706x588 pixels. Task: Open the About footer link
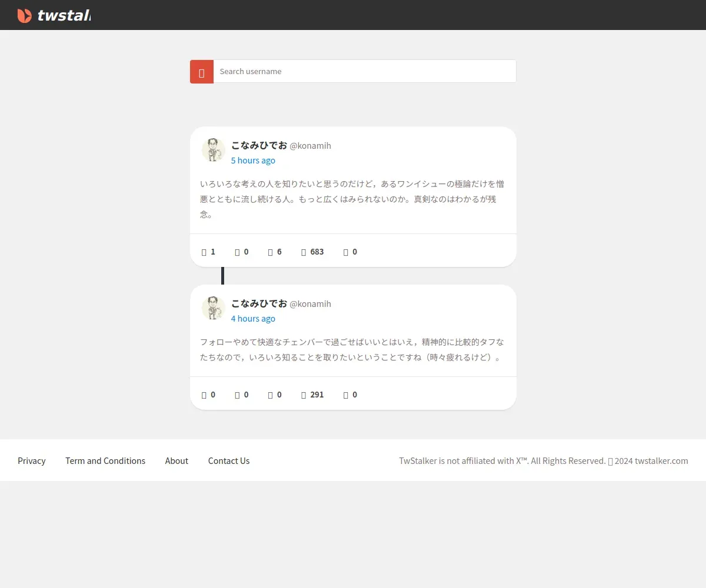pyautogui.click(x=176, y=461)
